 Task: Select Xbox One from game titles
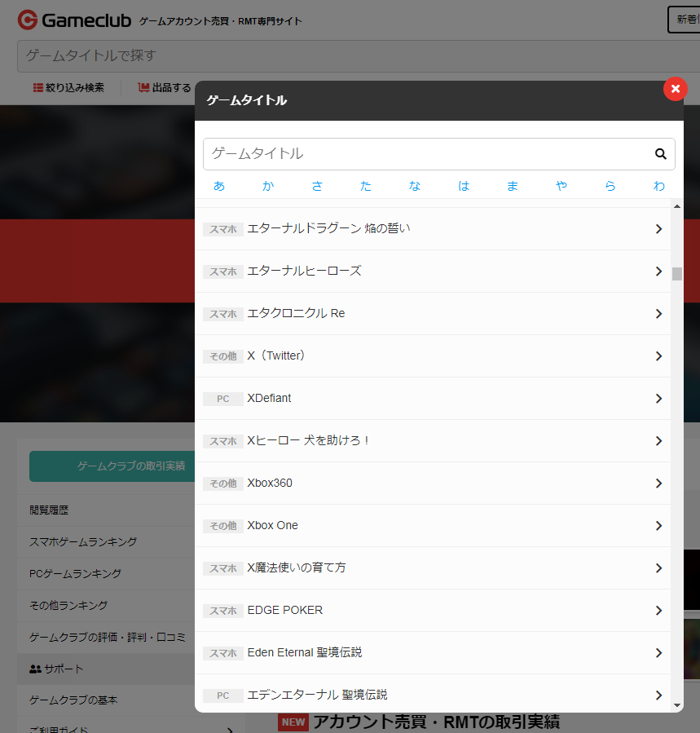pos(272,526)
